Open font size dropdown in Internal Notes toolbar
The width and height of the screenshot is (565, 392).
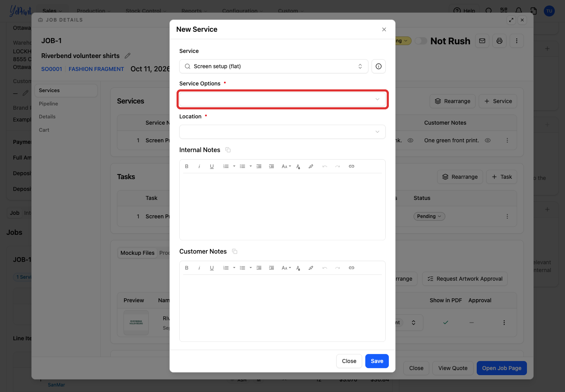pyautogui.click(x=286, y=166)
